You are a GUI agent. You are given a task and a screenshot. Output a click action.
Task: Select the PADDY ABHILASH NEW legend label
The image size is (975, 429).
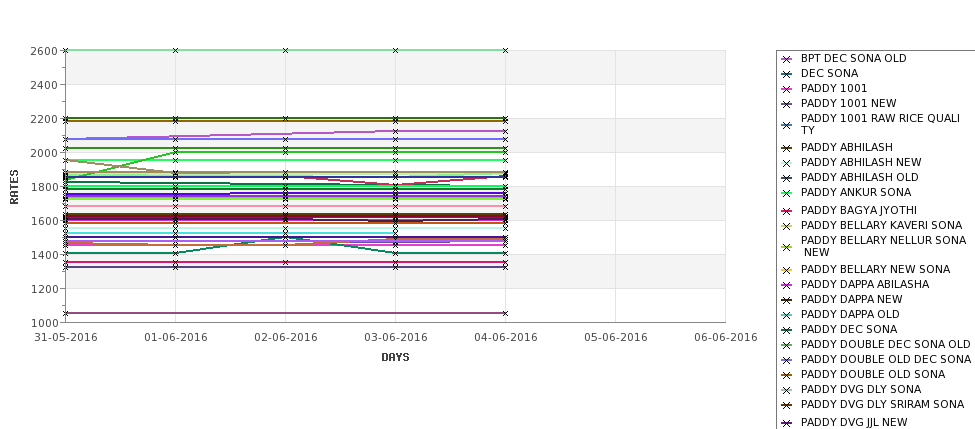(861, 162)
